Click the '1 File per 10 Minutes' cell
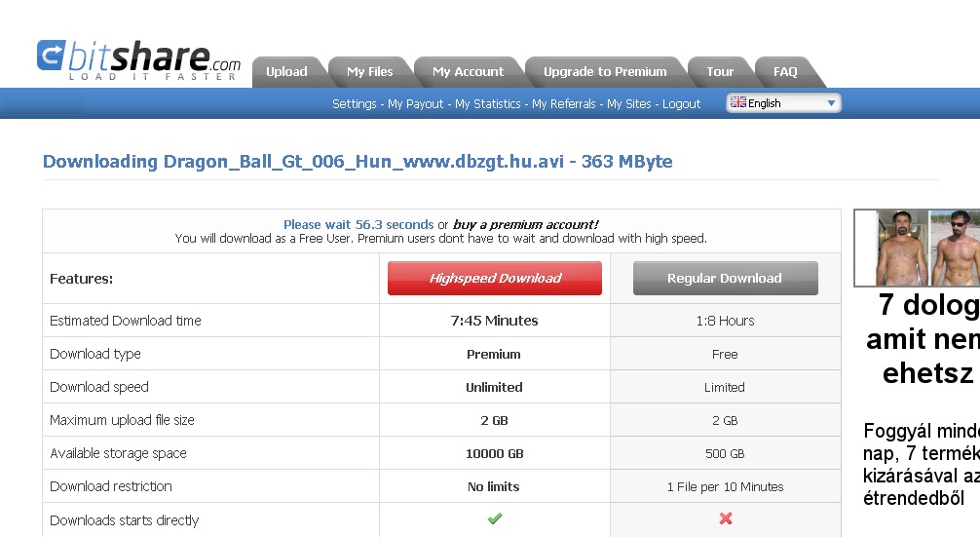This screenshot has height=537, width=980. (x=725, y=487)
